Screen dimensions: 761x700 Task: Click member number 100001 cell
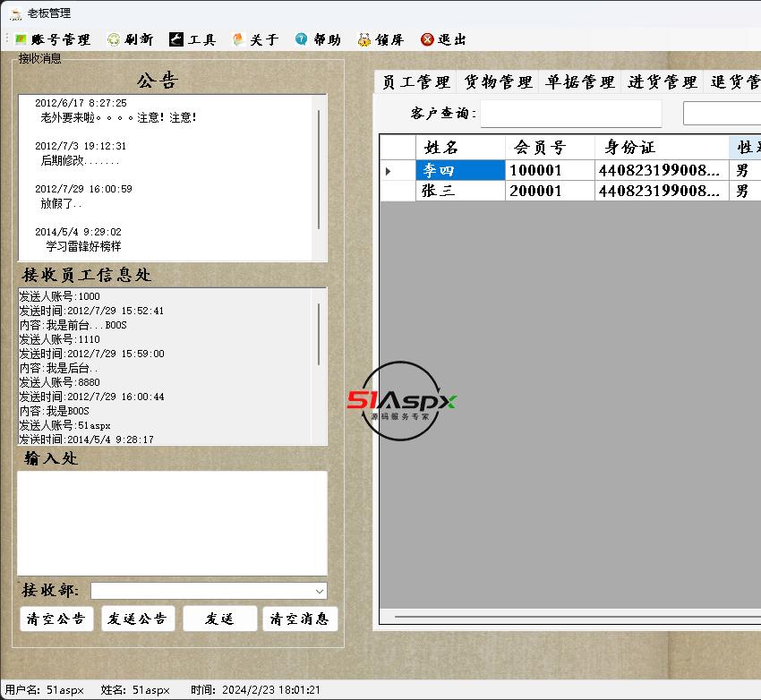[x=550, y=171]
